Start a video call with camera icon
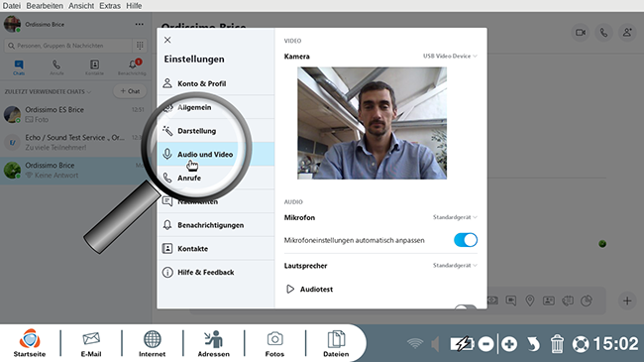 [x=581, y=33]
